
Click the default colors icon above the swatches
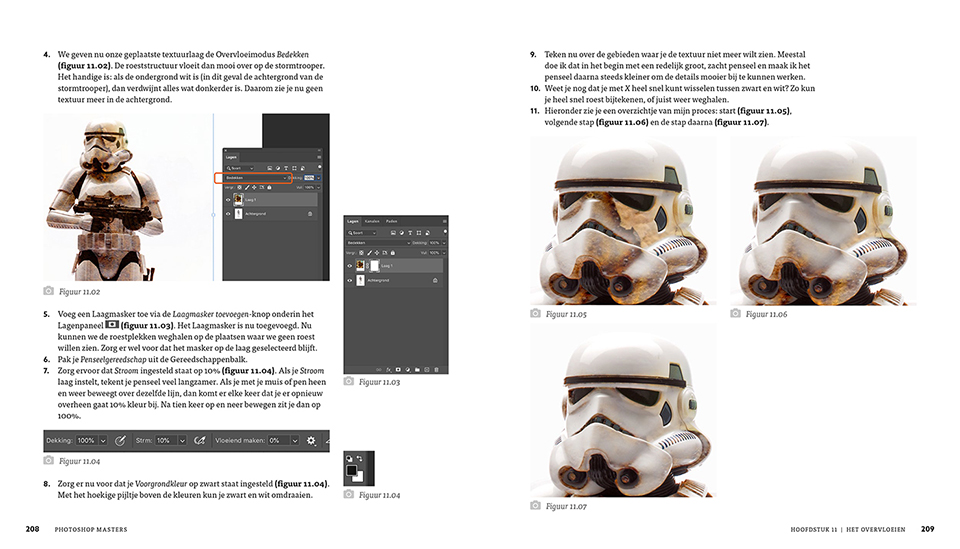tap(349, 458)
